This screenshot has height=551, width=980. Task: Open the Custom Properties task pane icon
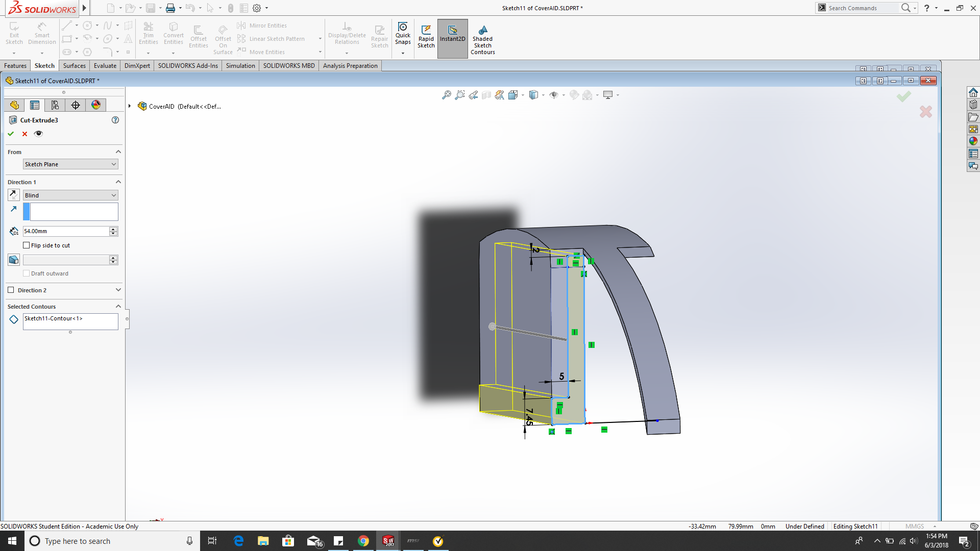click(973, 154)
